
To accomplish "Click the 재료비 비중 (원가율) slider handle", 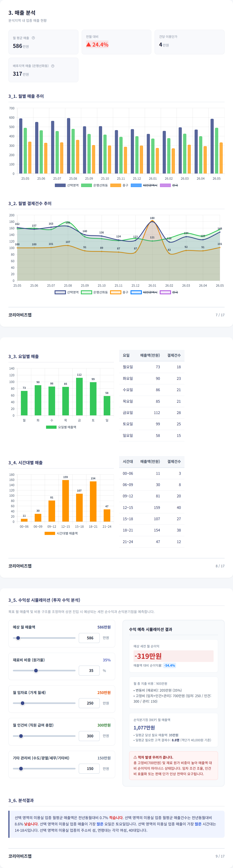I will tap(36, 671).
